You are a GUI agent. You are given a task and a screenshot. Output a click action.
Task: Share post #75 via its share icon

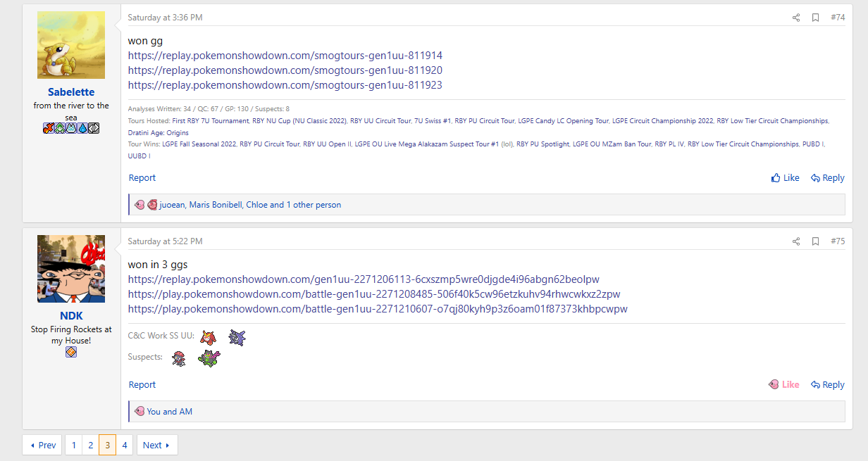pos(796,241)
